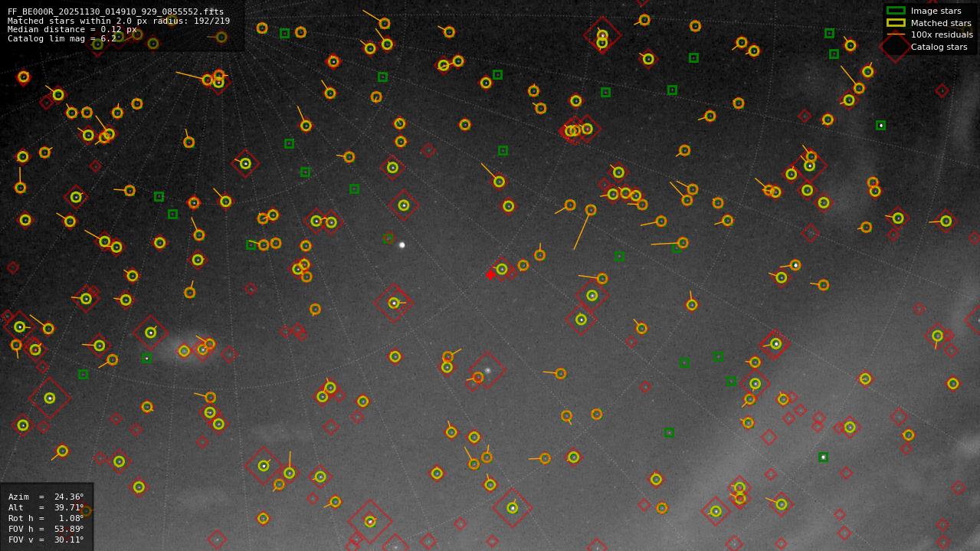Click the orange 100x residuals legend line
The image size is (980, 551).
tap(896, 34)
